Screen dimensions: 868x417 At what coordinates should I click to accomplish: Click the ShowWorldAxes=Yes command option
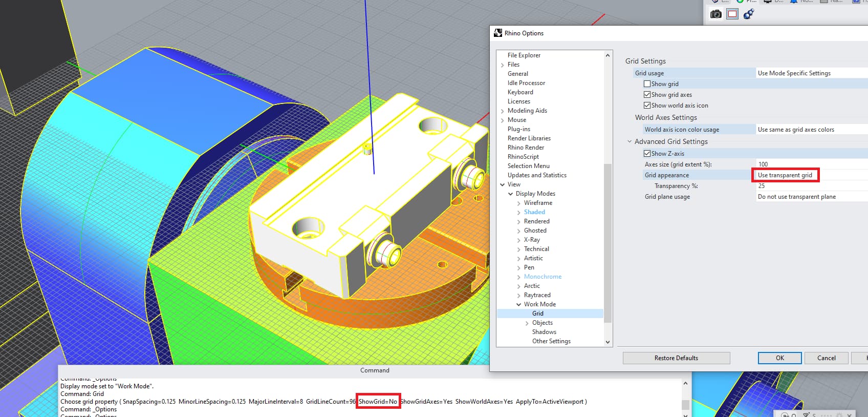pyautogui.click(x=484, y=402)
